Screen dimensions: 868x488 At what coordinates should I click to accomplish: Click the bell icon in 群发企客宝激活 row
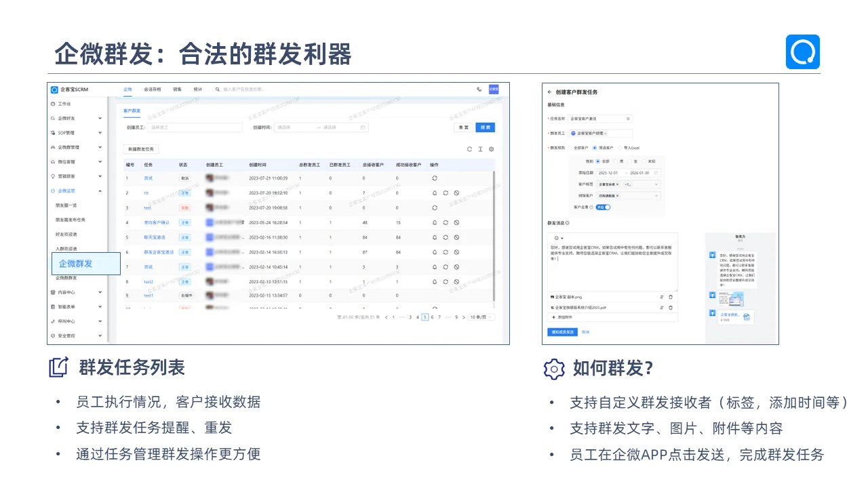click(435, 252)
